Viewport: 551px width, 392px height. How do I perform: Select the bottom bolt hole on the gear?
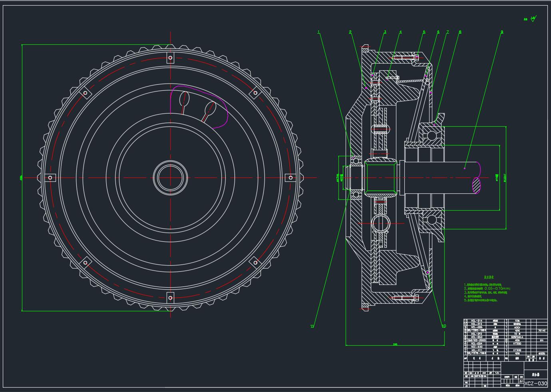click(170, 298)
